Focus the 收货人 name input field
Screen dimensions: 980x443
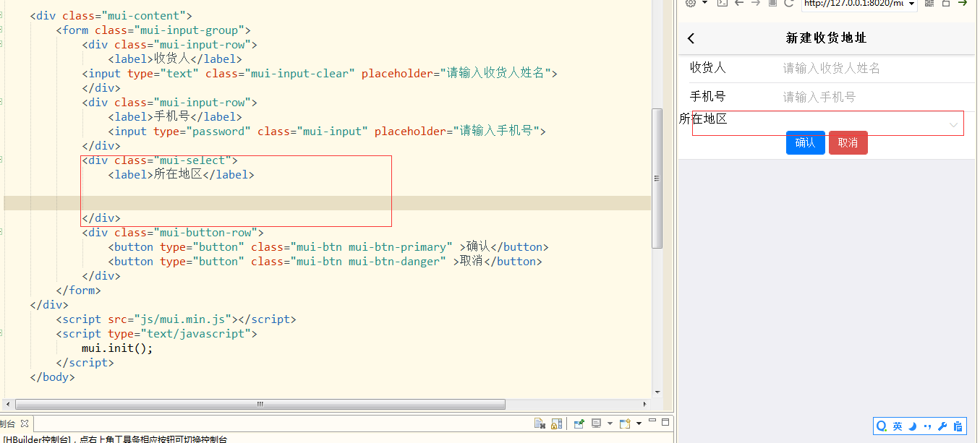874,68
